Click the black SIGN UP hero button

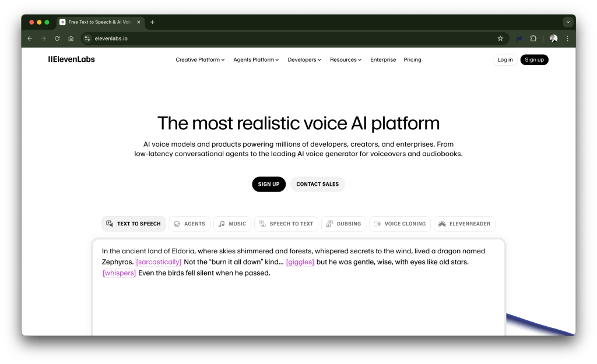(269, 184)
